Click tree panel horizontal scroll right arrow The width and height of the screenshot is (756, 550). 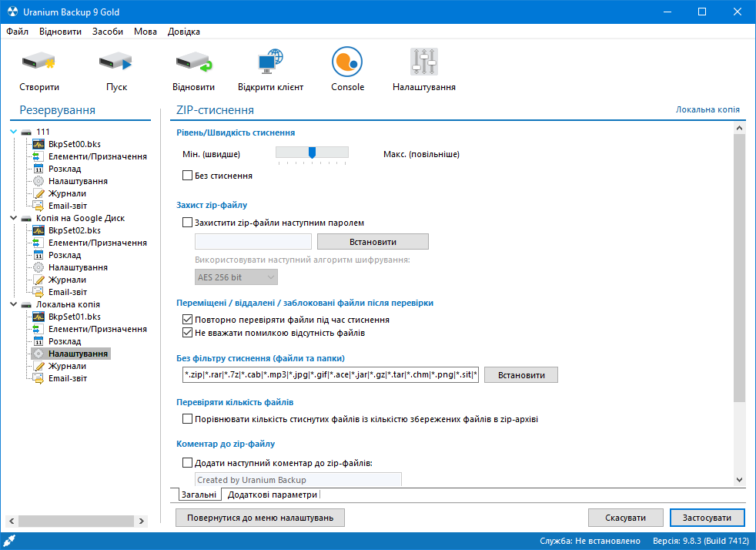pos(141,521)
